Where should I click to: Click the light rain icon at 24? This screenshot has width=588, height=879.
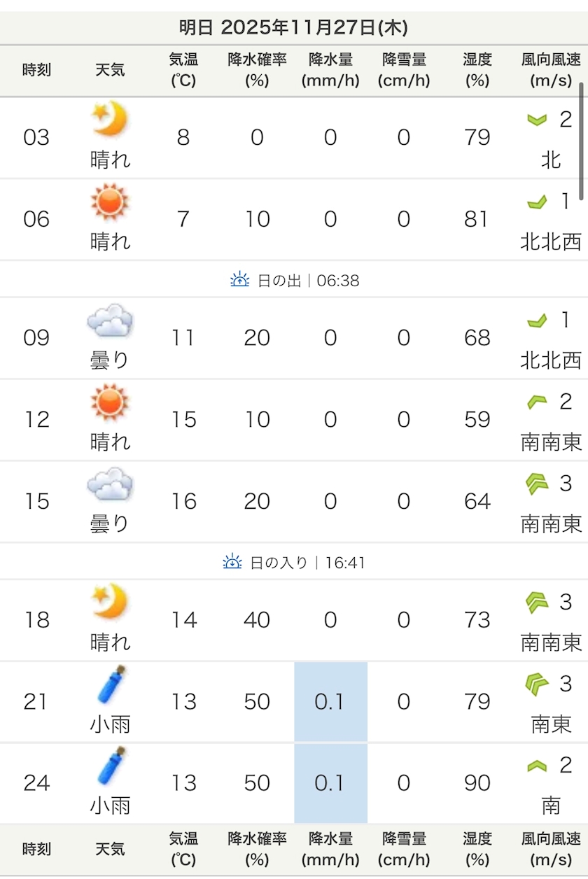click(x=110, y=765)
